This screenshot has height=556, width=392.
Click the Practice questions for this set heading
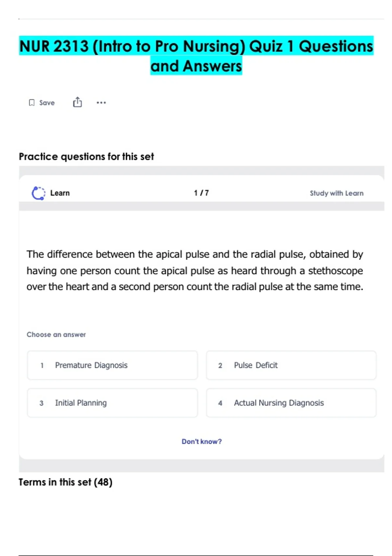(x=86, y=157)
